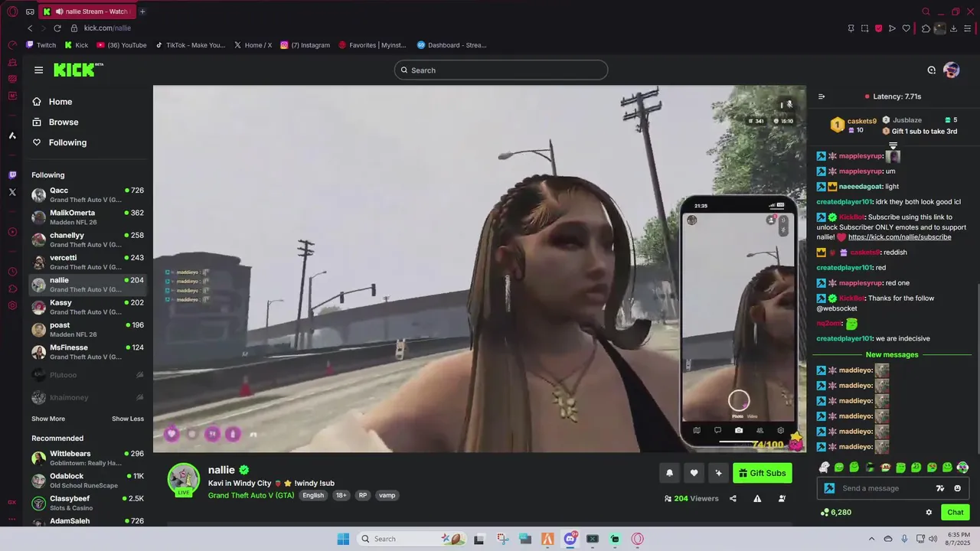Image resolution: width=980 pixels, height=551 pixels.
Task: Open chat settings gear
Action: (x=929, y=513)
